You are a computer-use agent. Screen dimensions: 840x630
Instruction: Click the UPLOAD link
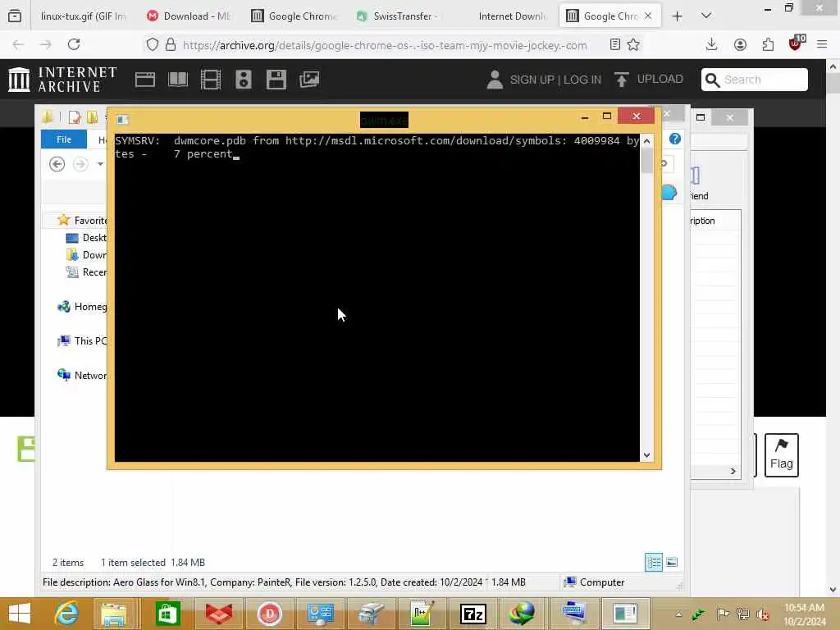pos(649,80)
